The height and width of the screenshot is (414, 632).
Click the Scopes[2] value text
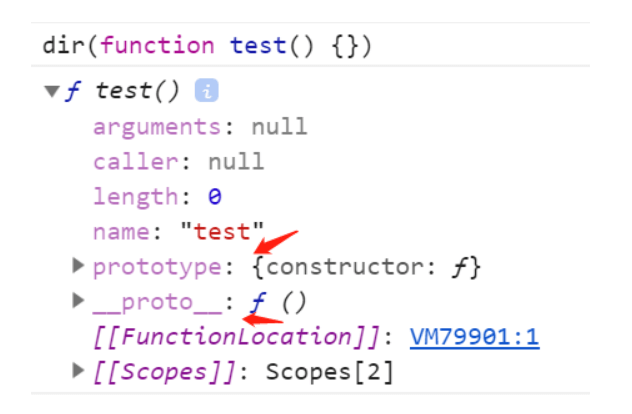point(329,371)
